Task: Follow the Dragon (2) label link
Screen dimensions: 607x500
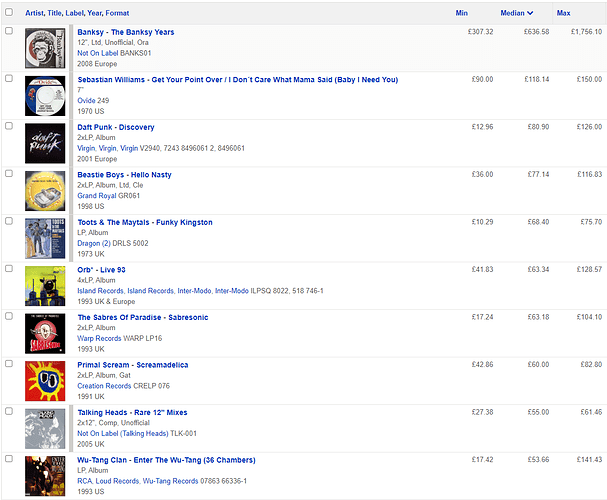Action: (x=94, y=243)
